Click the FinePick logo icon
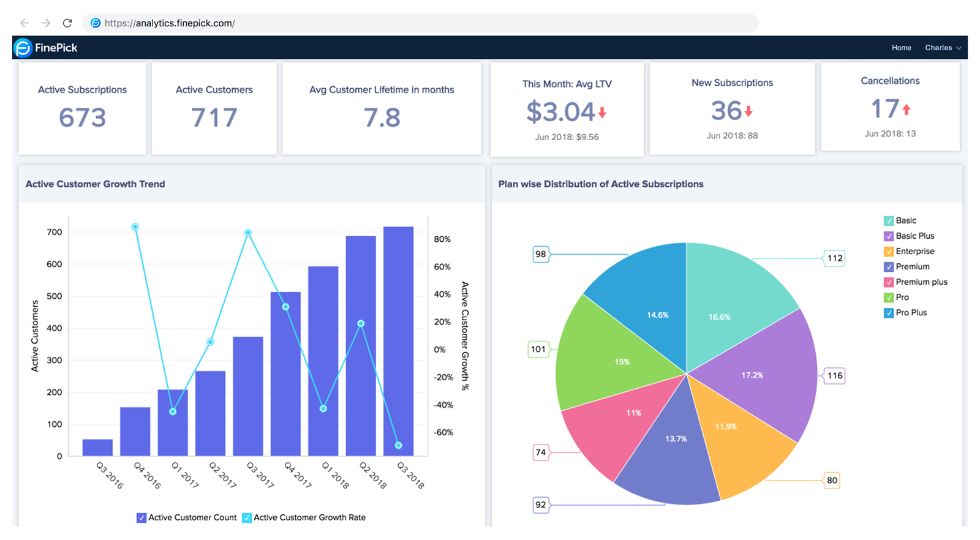 pos(23,48)
